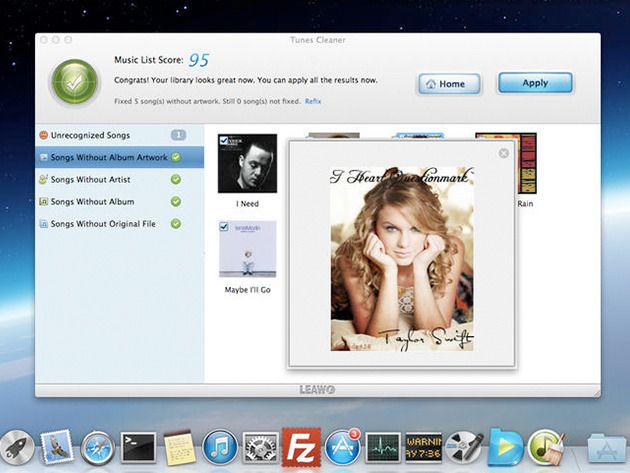The width and height of the screenshot is (630, 473).
Task: Click green check beside Songs Without Artist
Action: (x=176, y=179)
